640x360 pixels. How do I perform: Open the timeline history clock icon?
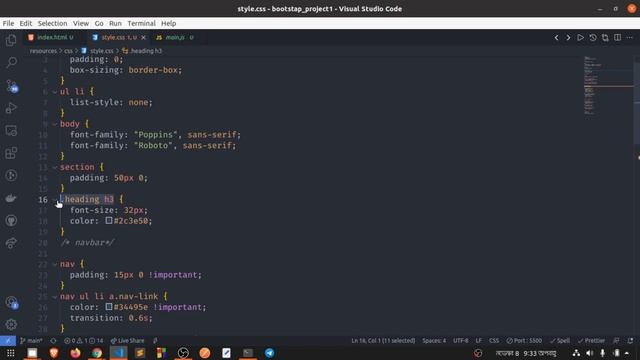click(593, 38)
